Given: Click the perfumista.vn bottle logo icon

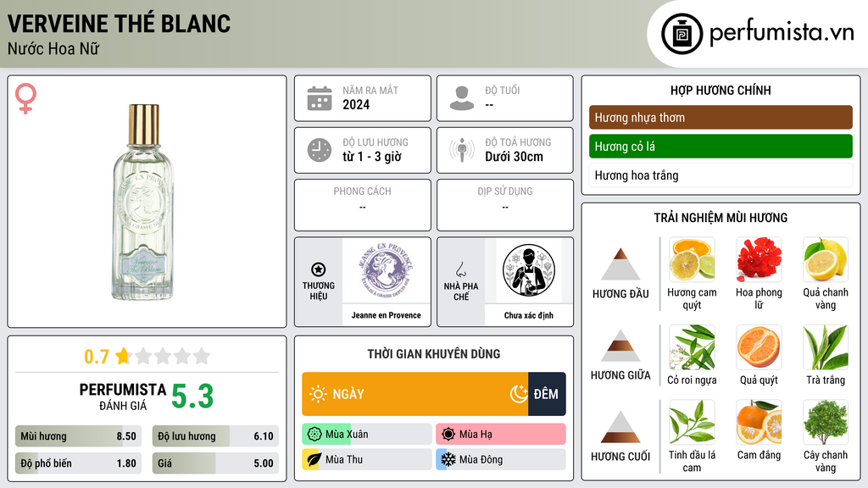Looking at the screenshot, I should (x=682, y=34).
